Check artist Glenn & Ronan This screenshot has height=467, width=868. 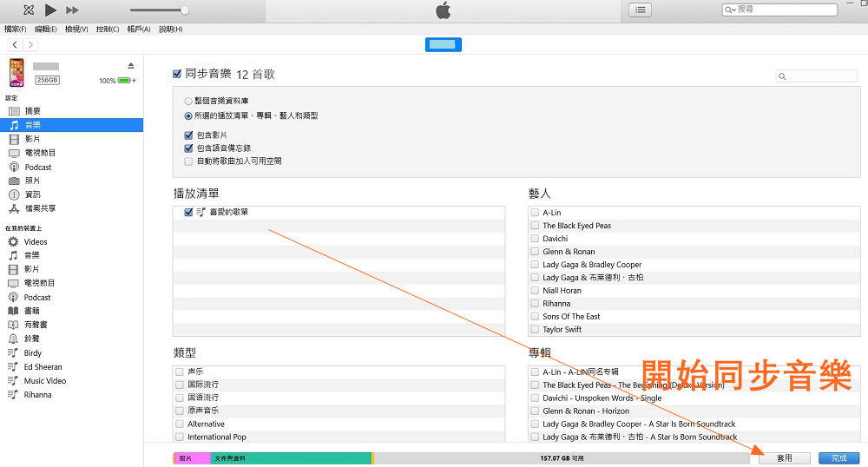pyautogui.click(x=535, y=251)
